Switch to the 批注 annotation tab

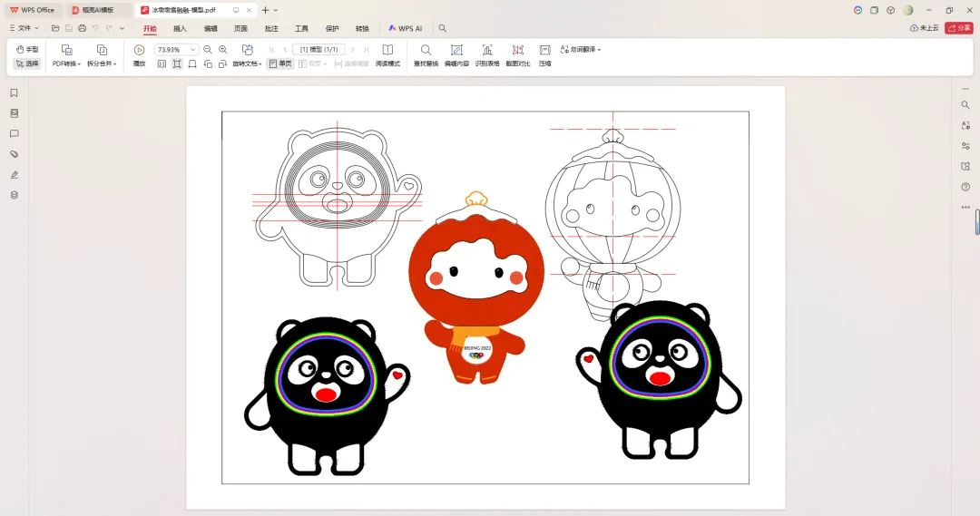pos(271,29)
